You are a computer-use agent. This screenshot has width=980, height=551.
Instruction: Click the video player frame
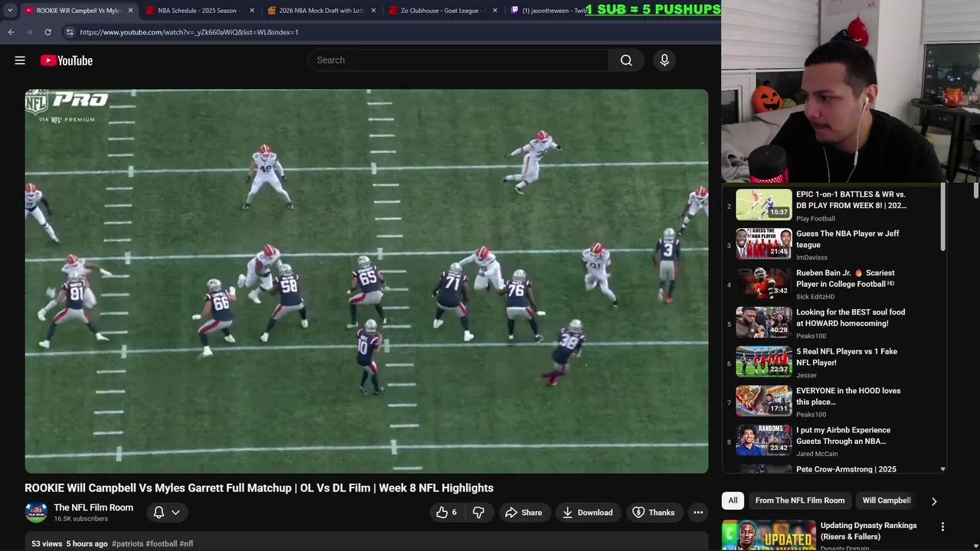pos(367,281)
